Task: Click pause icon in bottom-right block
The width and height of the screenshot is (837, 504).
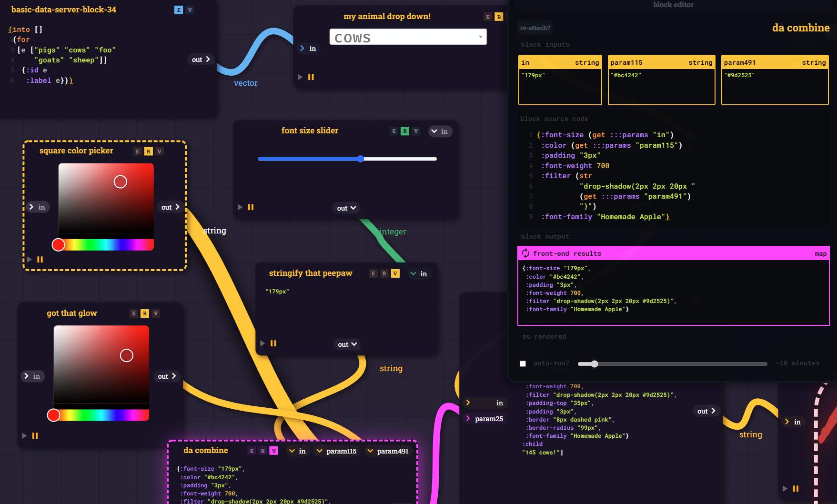Action: pos(796,488)
